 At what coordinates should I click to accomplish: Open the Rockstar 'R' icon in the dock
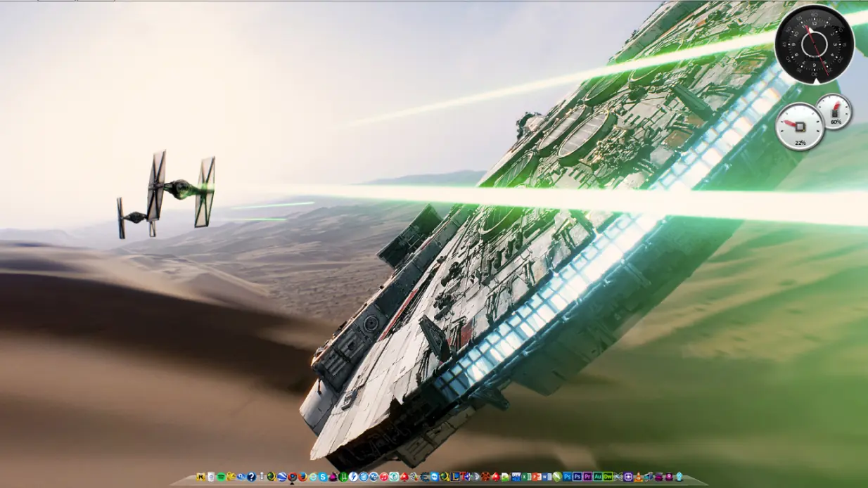click(200, 477)
